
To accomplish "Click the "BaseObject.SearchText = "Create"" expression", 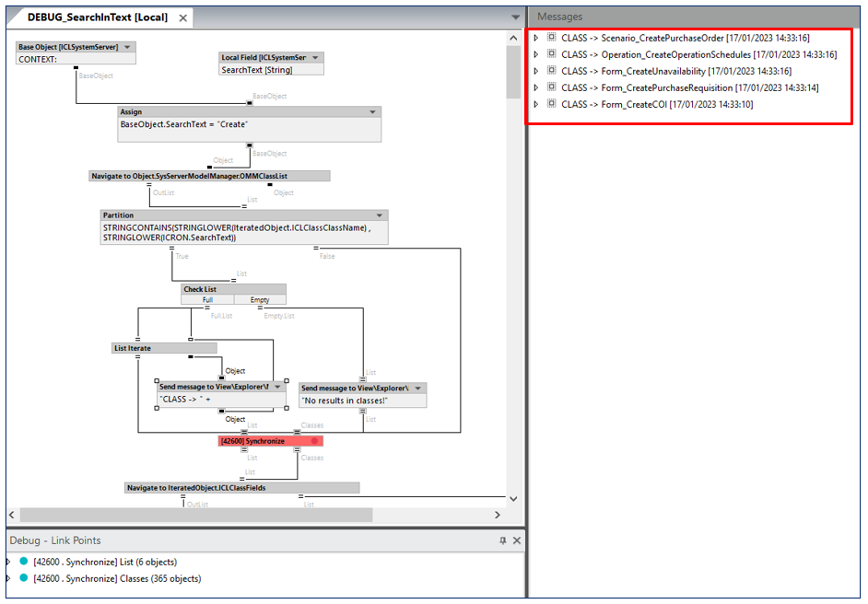I will pyautogui.click(x=184, y=124).
